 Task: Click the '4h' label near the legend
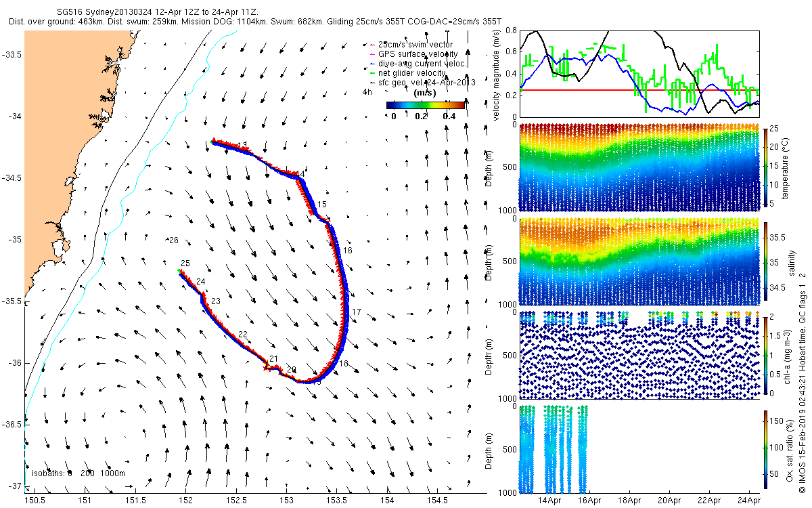coord(367,91)
